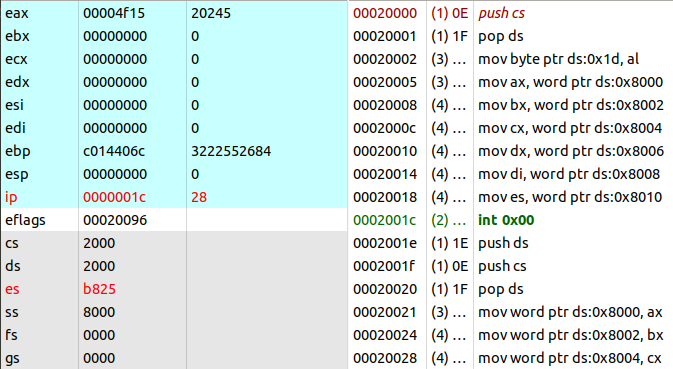Select mov word ptr ds:0x8000, ax
Image resolution: width=673 pixels, height=369 pixels.
(x=570, y=312)
